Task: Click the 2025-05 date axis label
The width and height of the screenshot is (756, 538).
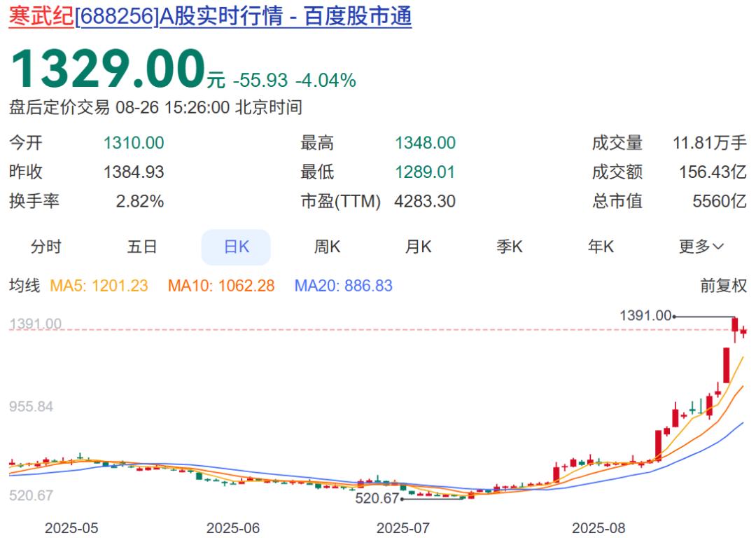Action: [x=71, y=528]
